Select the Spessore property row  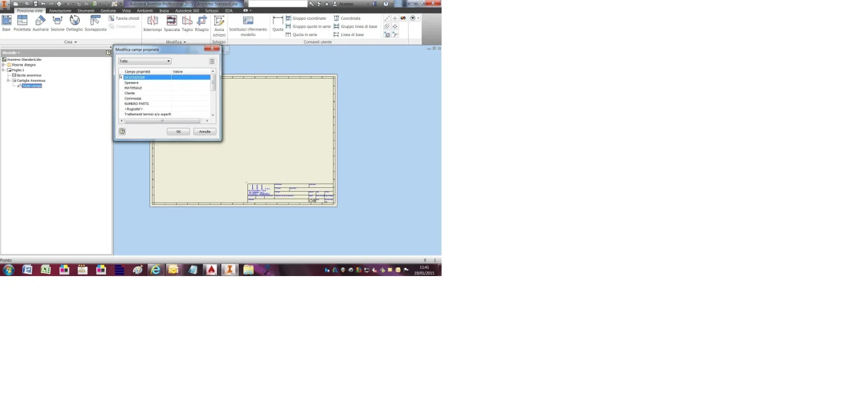(164, 83)
